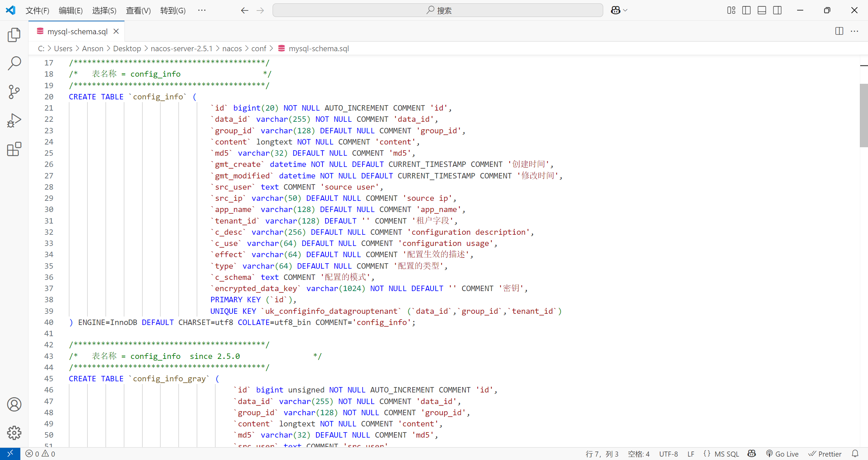Click the nacos breadcrumb segment
Image resolution: width=868 pixels, height=460 pixels.
(x=232, y=49)
